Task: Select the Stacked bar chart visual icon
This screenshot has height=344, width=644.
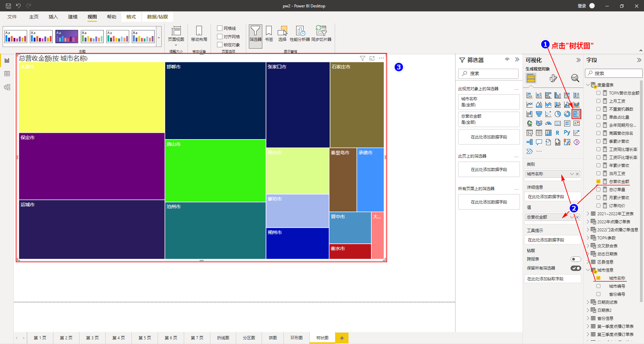Action: [529, 95]
